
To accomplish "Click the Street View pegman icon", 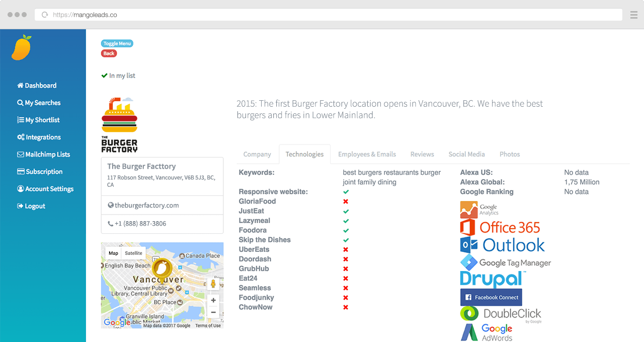I will click(x=213, y=284).
